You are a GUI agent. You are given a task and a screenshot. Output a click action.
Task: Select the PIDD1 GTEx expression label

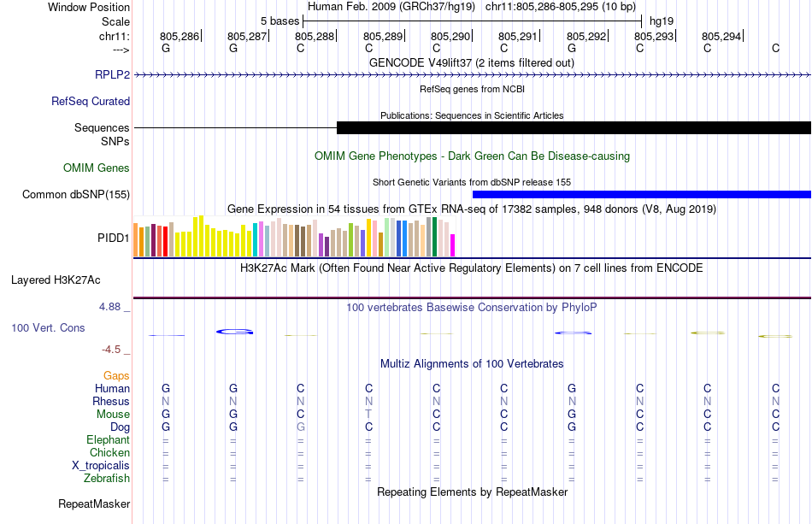click(x=113, y=238)
